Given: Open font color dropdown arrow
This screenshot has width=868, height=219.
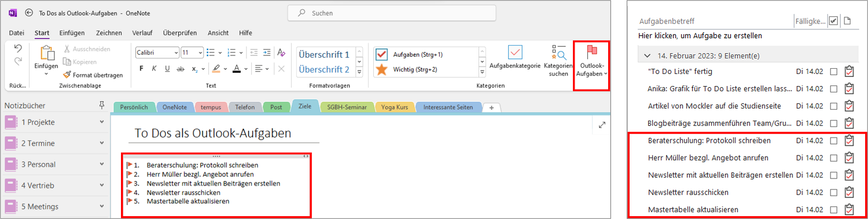Looking at the screenshot, I should point(245,69).
